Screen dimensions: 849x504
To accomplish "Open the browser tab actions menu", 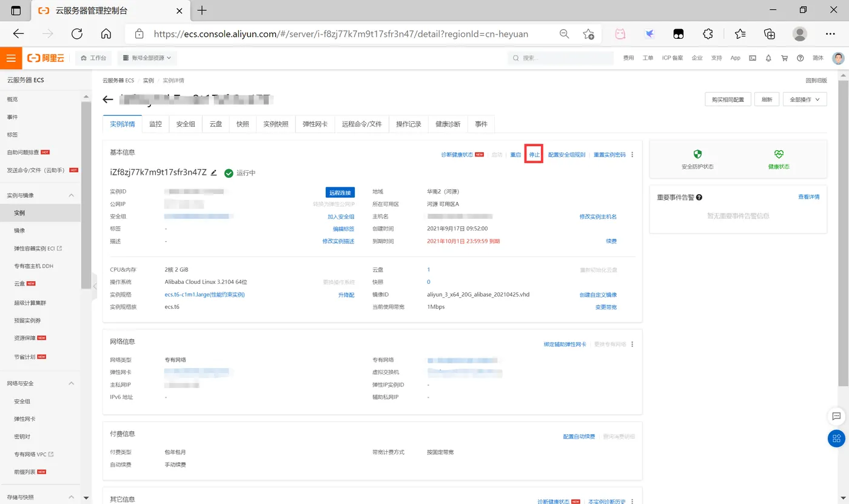I will pyautogui.click(x=16, y=10).
